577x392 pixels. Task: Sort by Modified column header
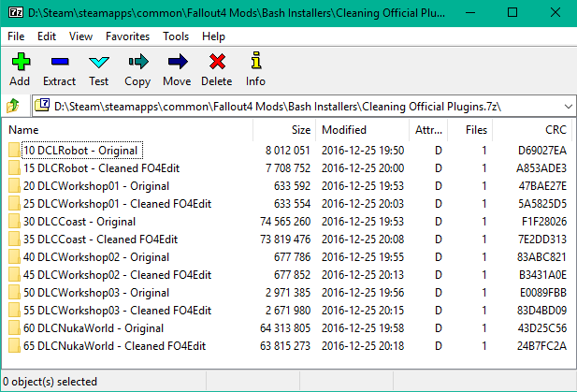[x=363, y=130]
